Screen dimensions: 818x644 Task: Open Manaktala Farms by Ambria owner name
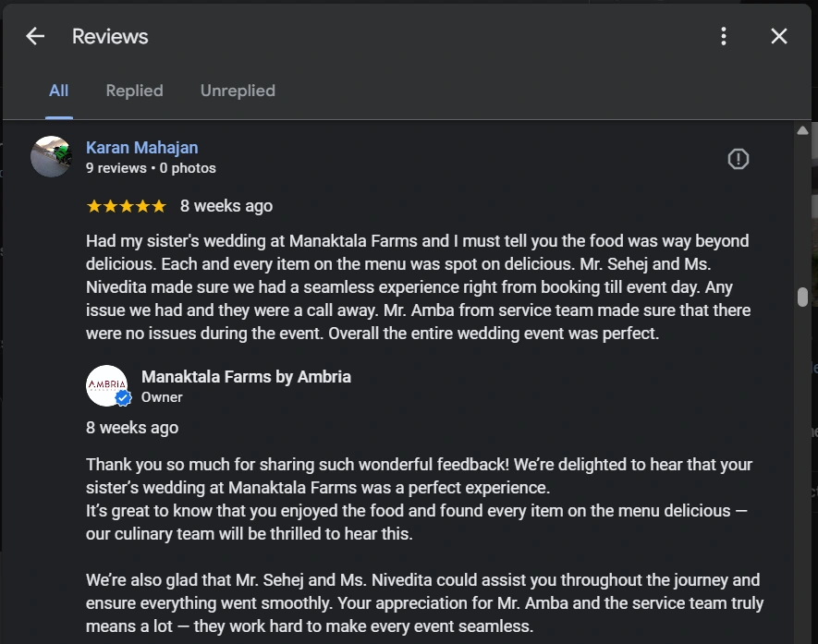(246, 377)
